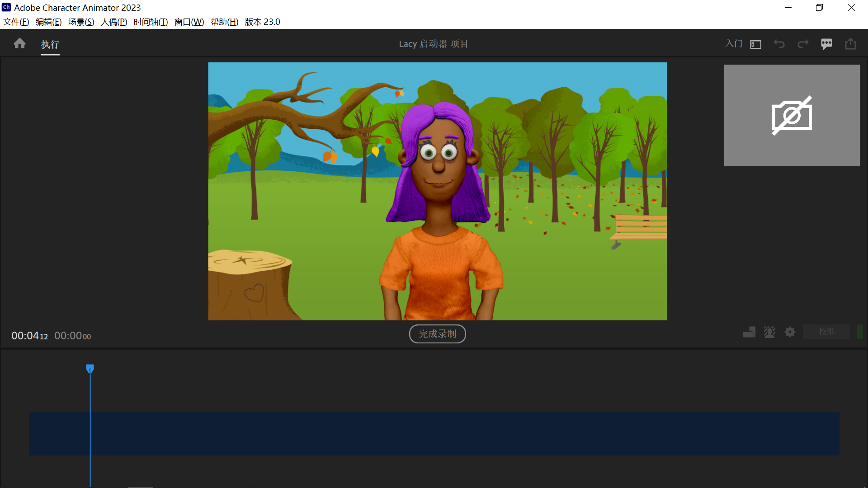Restore down the application window
The height and width of the screenshot is (488, 868).
[x=819, y=7]
